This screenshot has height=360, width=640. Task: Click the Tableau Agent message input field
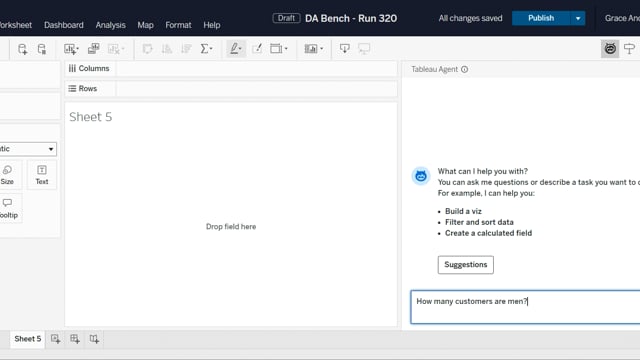(525, 307)
